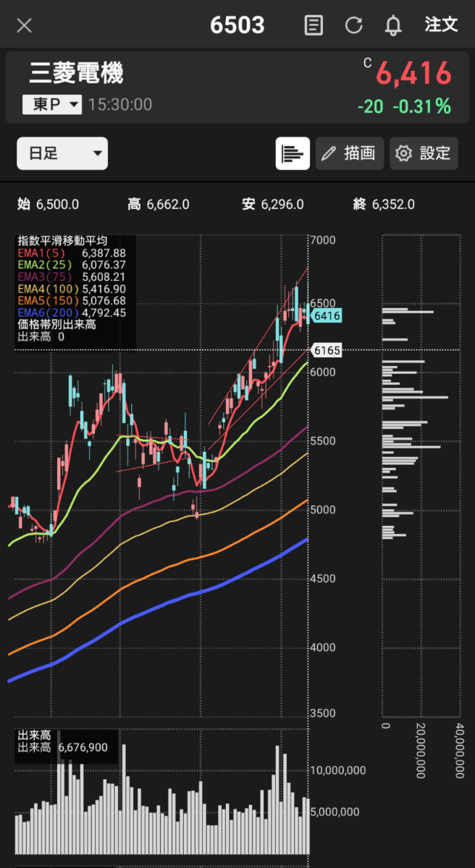Select the 価格帯別出来高 label

[56, 324]
